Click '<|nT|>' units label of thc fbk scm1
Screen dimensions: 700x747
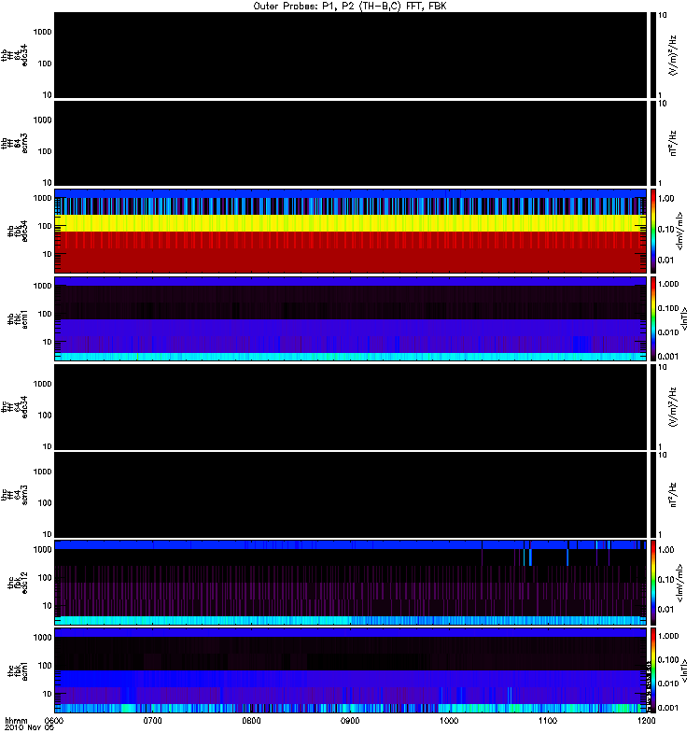pyautogui.click(x=685, y=670)
